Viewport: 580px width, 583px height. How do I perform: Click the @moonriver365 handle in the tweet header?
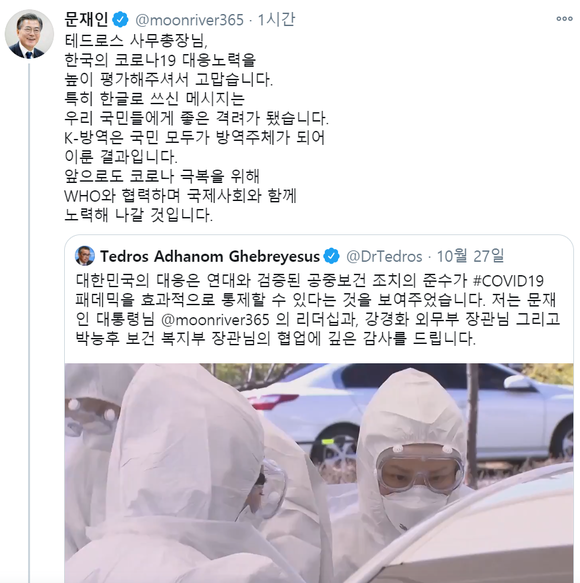[189, 20]
